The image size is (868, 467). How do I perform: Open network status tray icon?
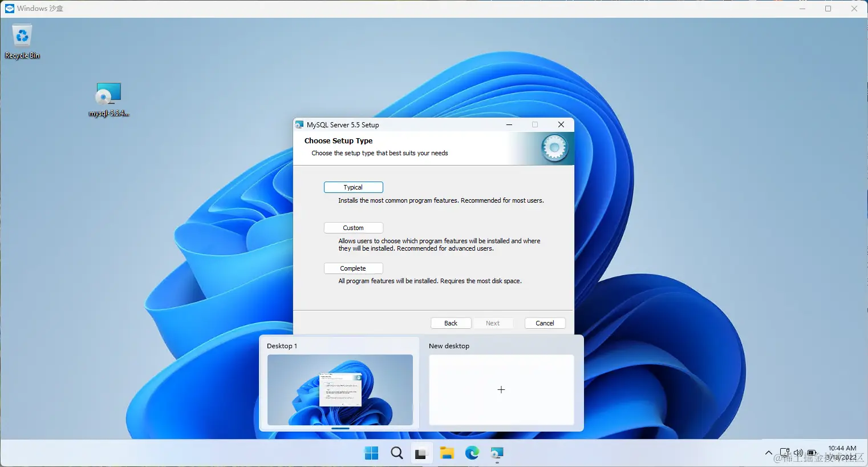pyautogui.click(x=785, y=453)
